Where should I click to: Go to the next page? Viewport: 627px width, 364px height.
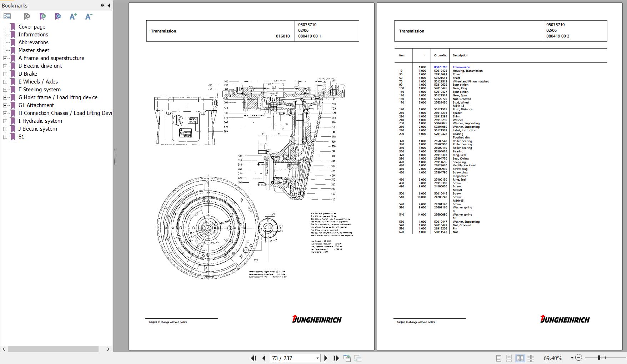tap(326, 358)
